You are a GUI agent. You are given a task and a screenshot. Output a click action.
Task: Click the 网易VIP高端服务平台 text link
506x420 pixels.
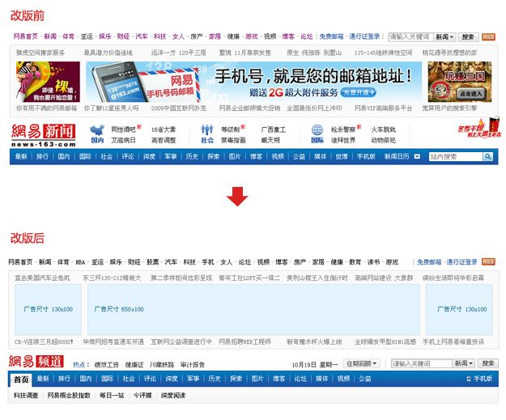pos(383,108)
